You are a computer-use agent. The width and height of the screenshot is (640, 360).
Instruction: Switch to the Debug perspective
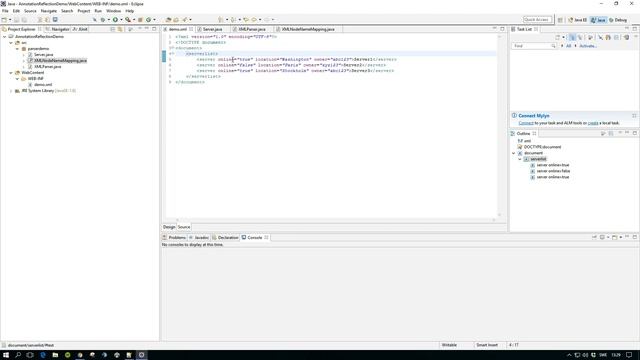point(618,20)
